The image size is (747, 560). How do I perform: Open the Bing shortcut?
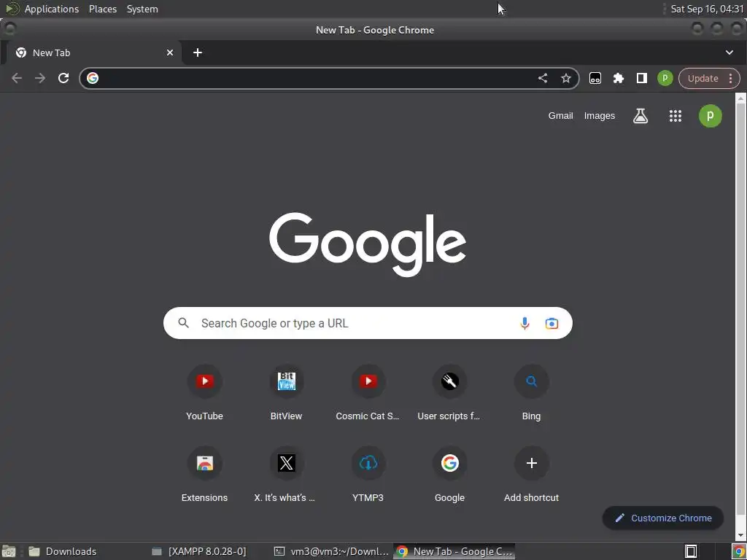pos(531,392)
